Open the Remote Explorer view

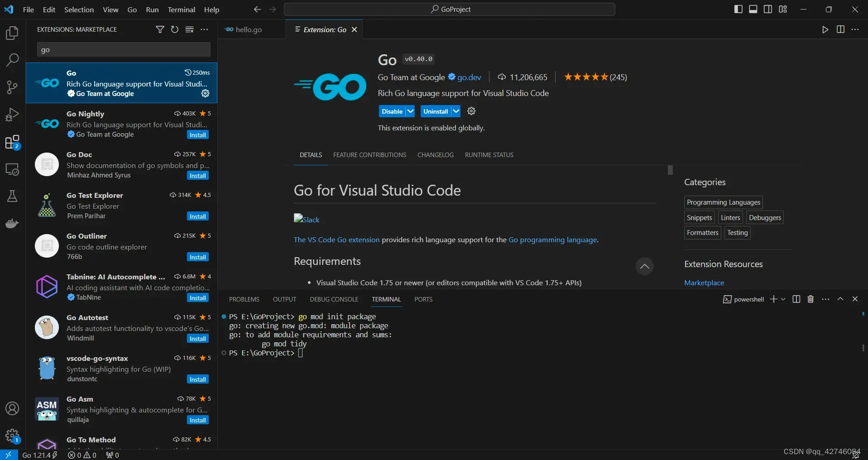[12, 169]
